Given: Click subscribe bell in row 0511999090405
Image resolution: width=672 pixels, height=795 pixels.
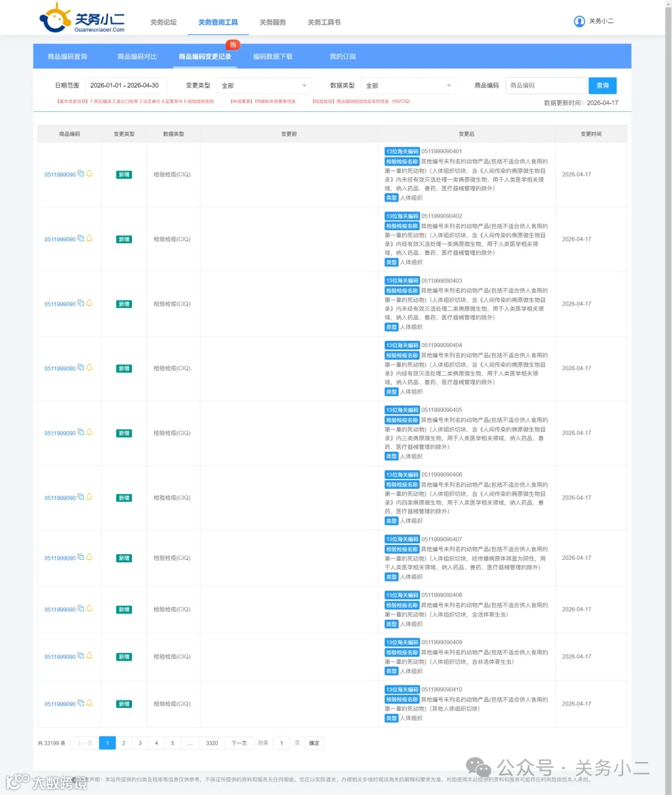Looking at the screenshot, I should coord(89,432).
